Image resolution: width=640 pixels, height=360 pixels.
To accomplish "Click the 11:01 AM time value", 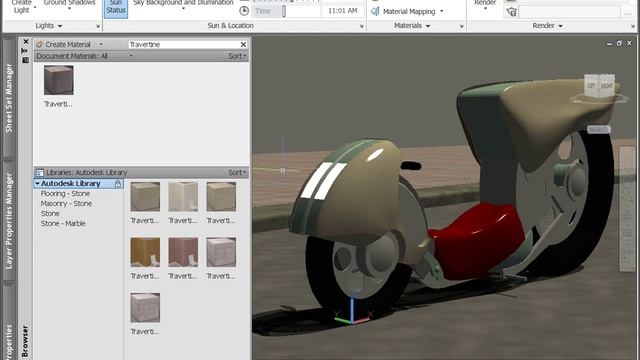I will [x=342, y=11].
